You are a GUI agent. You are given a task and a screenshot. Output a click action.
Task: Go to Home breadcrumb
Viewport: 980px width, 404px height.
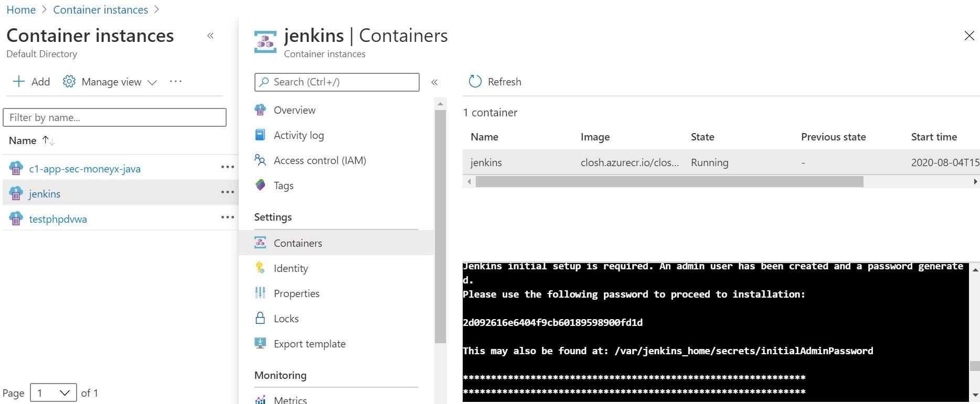[21, 9]
